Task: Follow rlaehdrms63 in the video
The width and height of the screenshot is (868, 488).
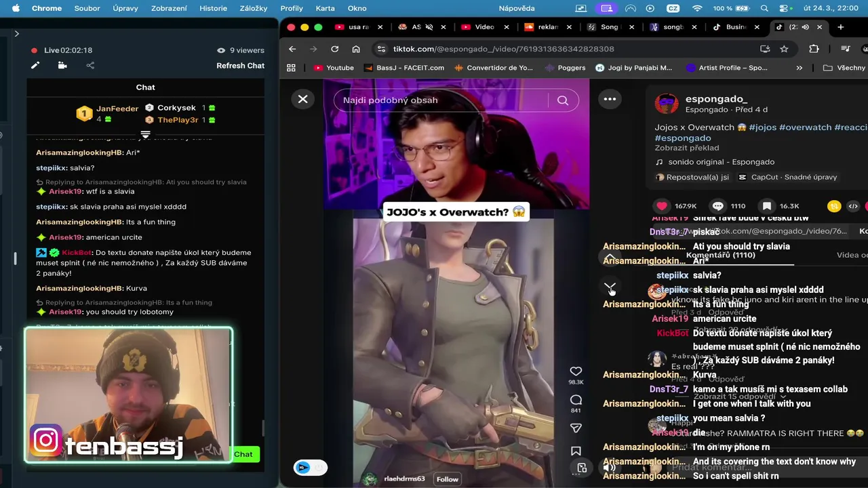Action: click(448, 479)
